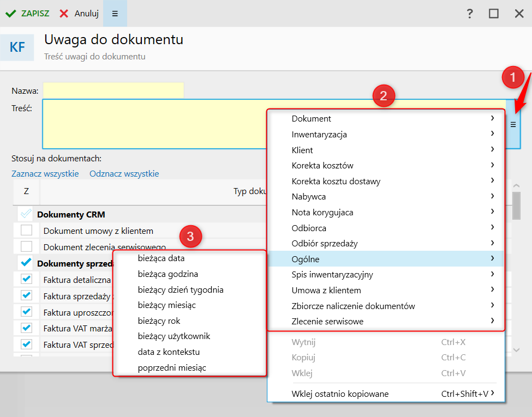The height and width of the screenshot is (417, 532).
Task: Check the Dokument zlecenia serwisowego box
Action: [x=26, y=246]
